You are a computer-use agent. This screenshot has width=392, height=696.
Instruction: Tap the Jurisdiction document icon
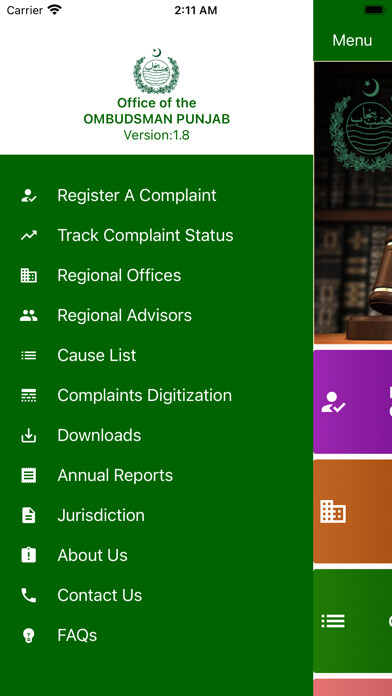29,515
